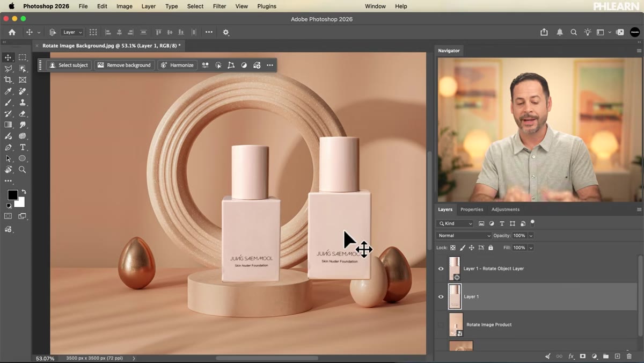Select the Gradient tool
The width and height of the screenshot is (644, 363).
[8, 125]
